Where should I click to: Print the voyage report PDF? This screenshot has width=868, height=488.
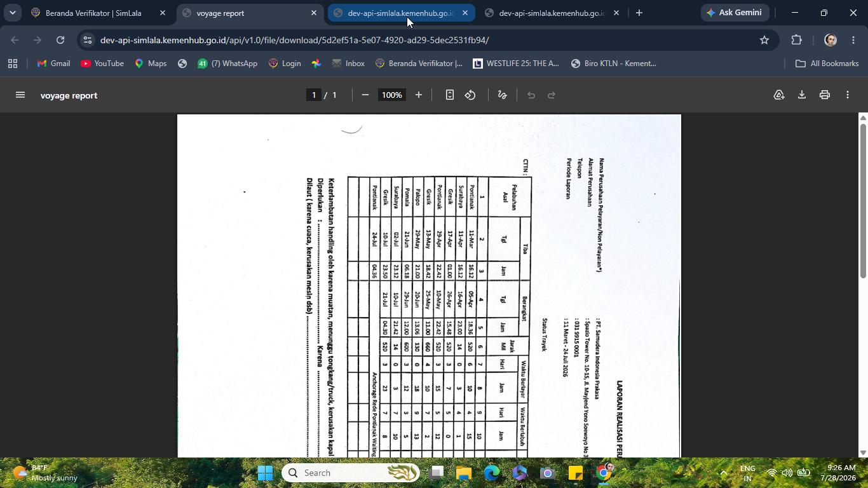point(825,95)
